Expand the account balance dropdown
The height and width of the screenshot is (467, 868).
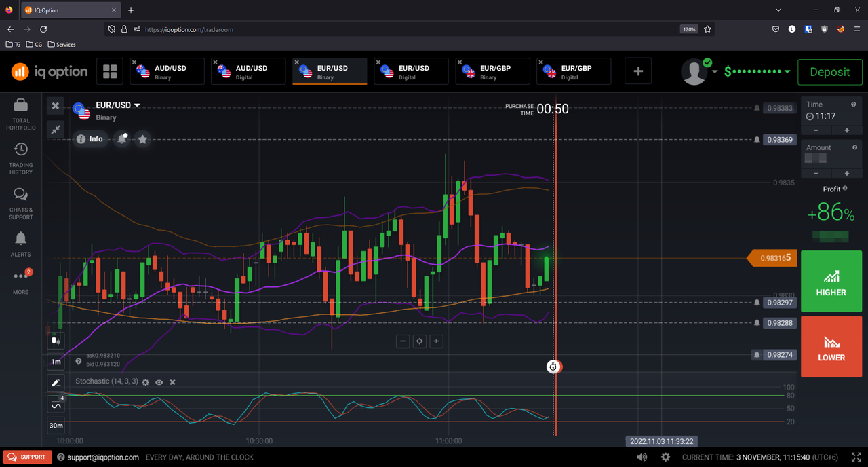tap(787, 71)
